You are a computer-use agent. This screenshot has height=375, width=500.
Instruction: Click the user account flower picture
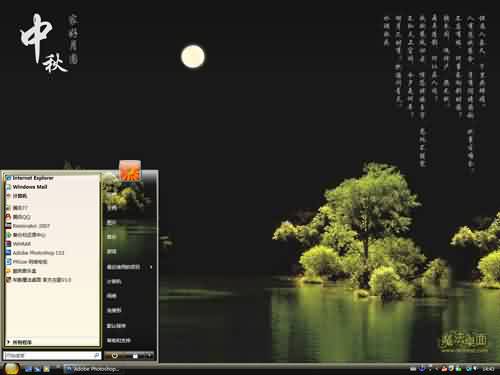coord(130,171)
